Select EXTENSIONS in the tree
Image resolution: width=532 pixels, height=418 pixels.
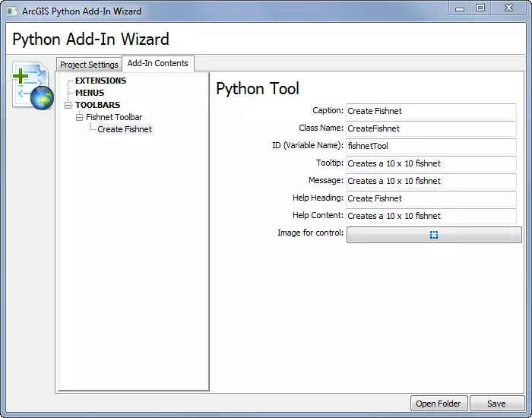[x=100, y=81]
